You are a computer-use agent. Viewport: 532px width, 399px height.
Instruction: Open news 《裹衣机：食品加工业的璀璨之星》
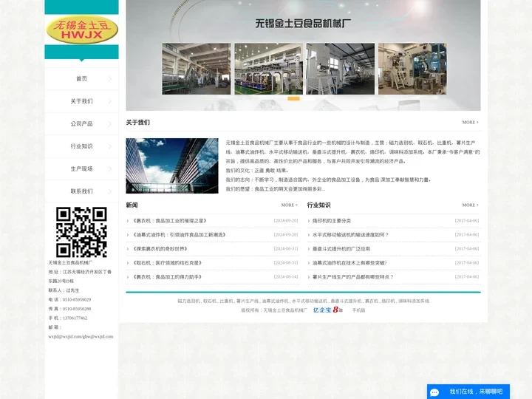[x=169, y=220]
